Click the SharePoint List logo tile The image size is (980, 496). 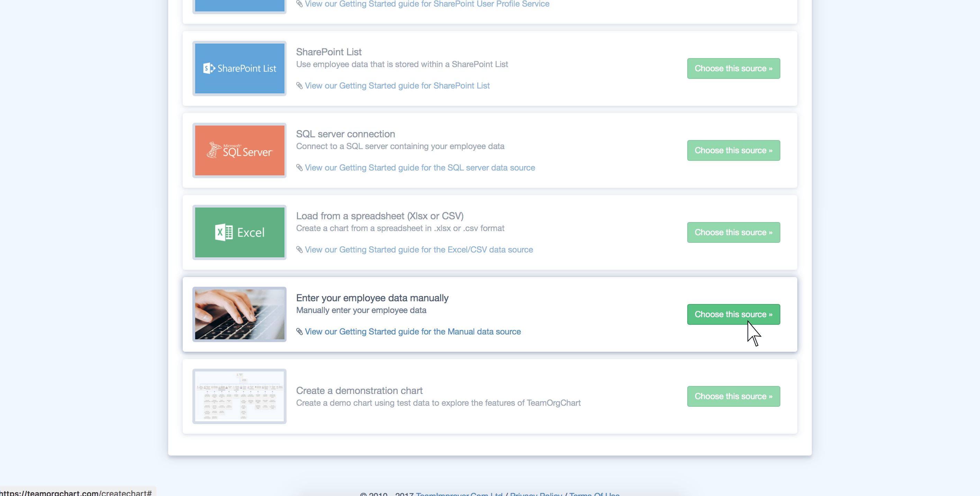(239, 68)
